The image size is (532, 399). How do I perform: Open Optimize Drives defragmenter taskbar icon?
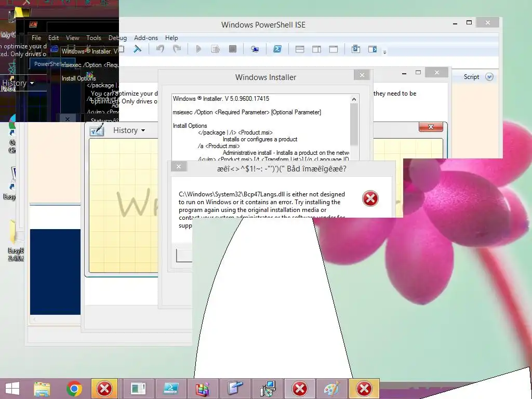[x=203, y=389]
